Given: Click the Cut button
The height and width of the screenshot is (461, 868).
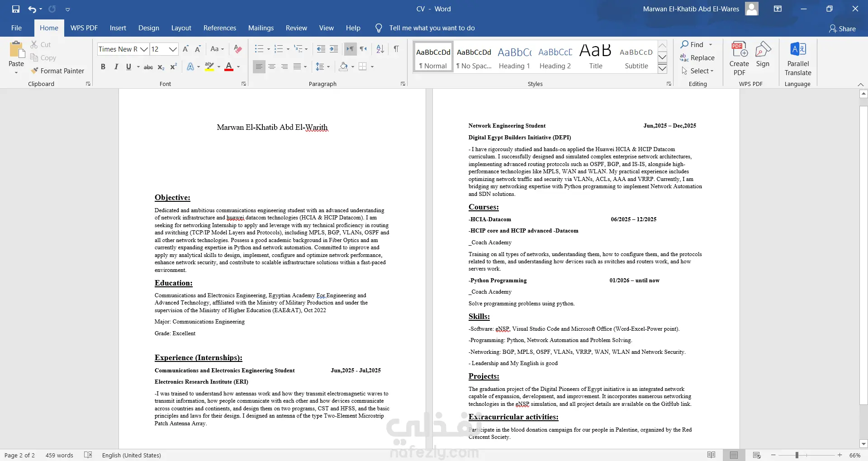Looking at the screenshot, I should (x=41, y=44).
